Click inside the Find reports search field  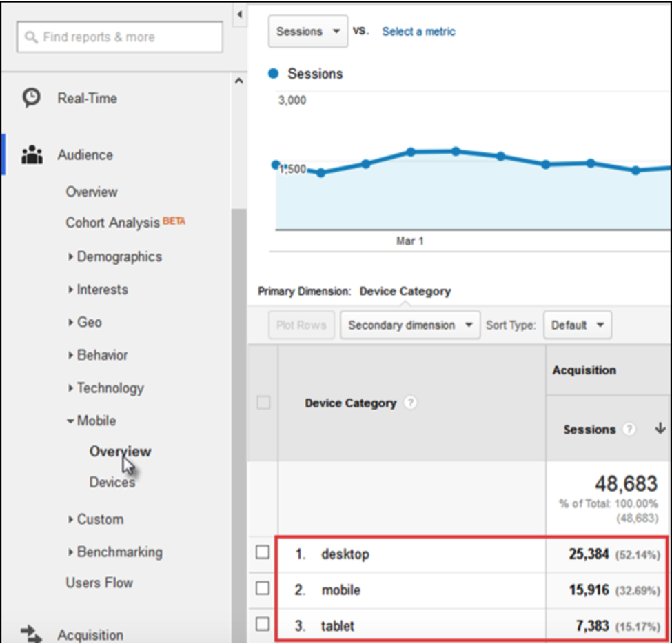click(x=124, y=38)
